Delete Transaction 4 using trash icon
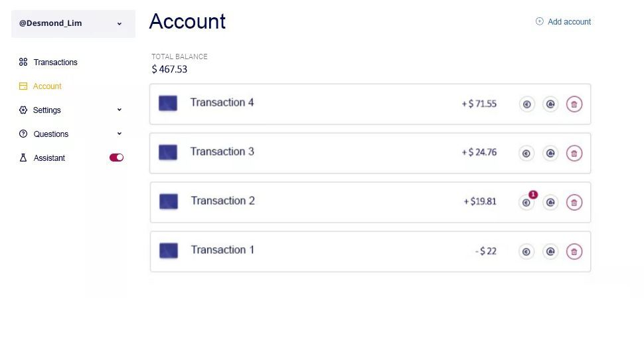 (x=574, y=104)
